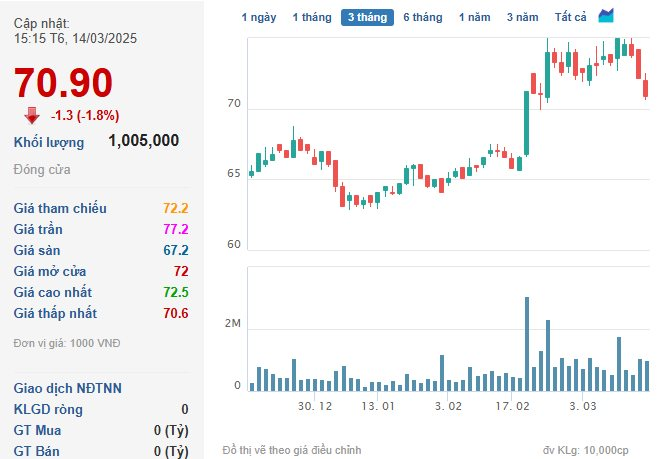Click the 30. 12 date axis label
The width and height of the screenshot is (663, 459).
pyautogui.click(x=315, y=407)
